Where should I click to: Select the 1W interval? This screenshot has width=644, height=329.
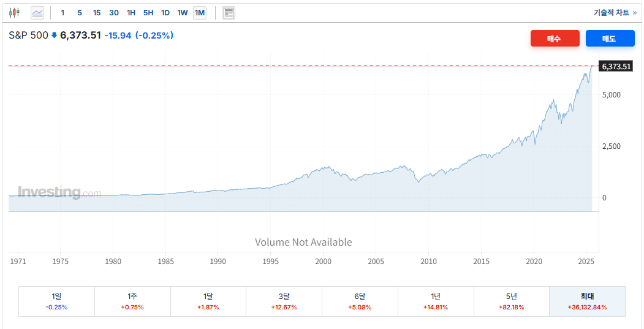[x=183, y=13]
